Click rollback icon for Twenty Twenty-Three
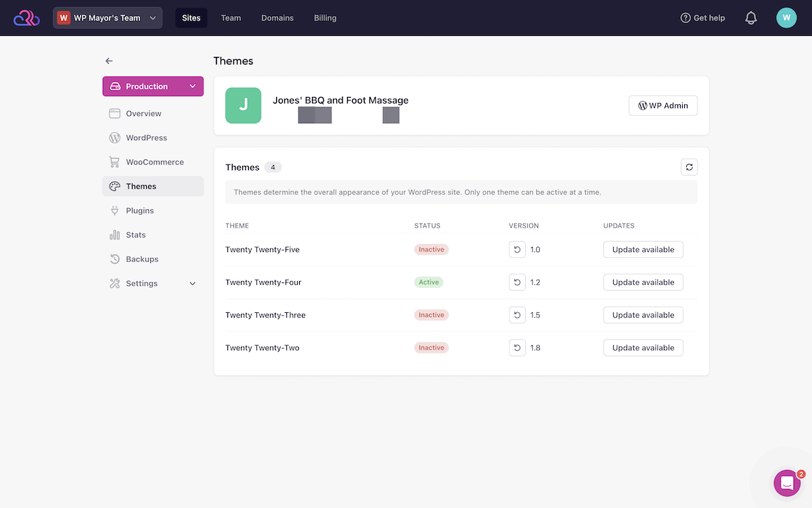 [517, 315]
